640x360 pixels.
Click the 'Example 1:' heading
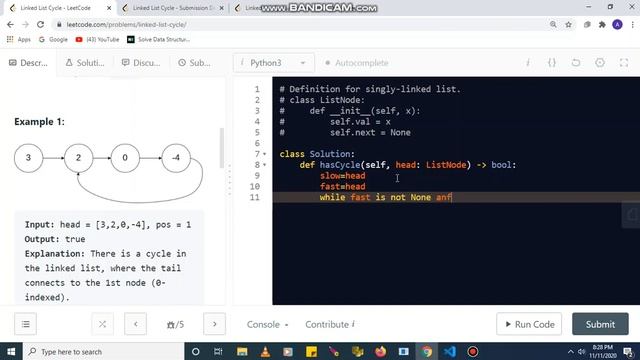coord(40,122)
